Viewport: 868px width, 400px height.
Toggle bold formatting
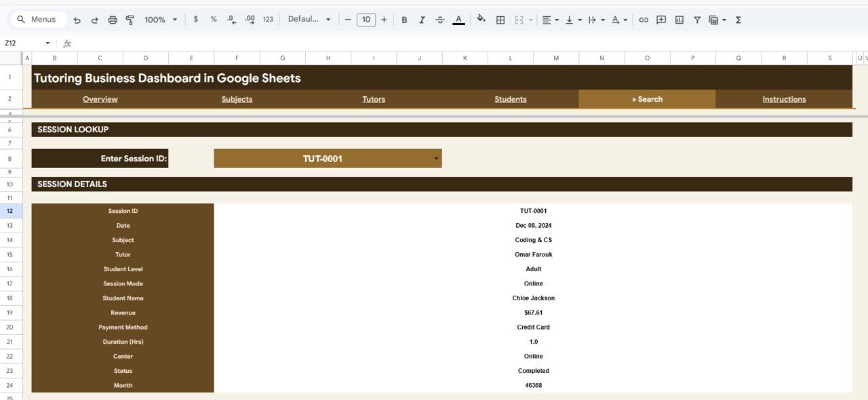pos(405,20)
